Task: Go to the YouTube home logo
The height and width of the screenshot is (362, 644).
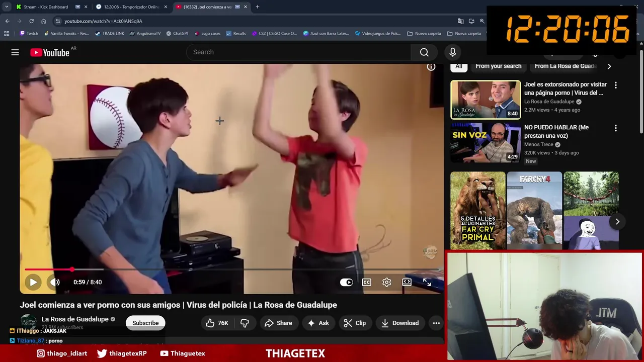Action: click(50, 52)
